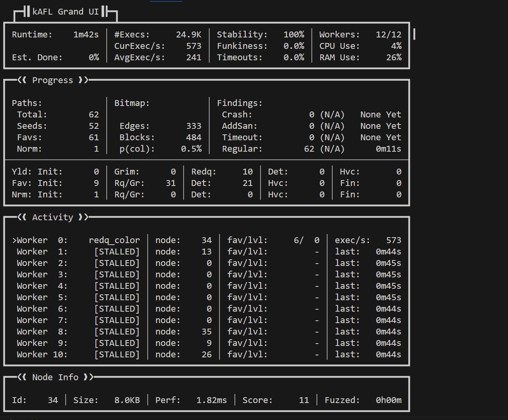Select the AddSan findings label
The image size is (508, 420).
point(239,126)
